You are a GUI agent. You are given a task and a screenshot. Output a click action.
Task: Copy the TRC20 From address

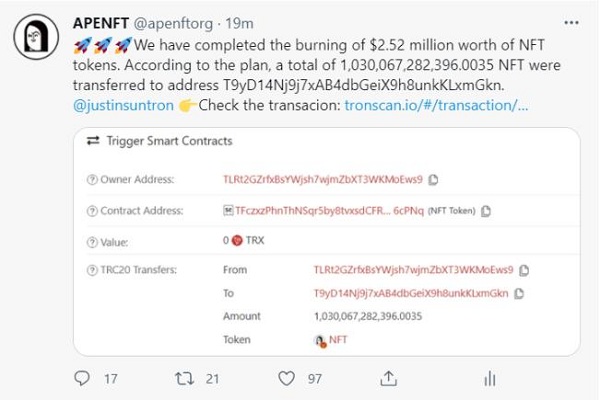[x=524, y=270]
